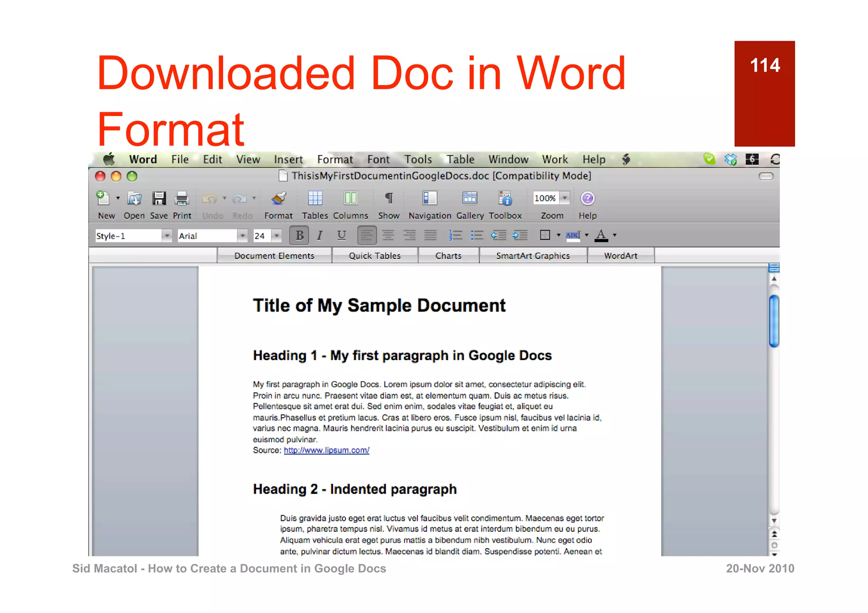
Task: Switch to the Quick Tables tab
Action: 375,255
